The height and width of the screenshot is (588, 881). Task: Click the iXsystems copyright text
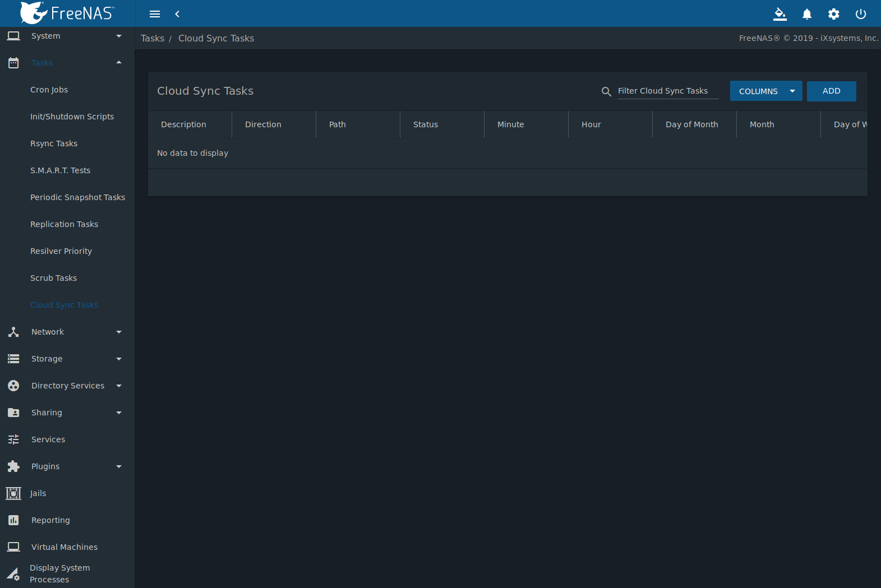pos(808,38)
